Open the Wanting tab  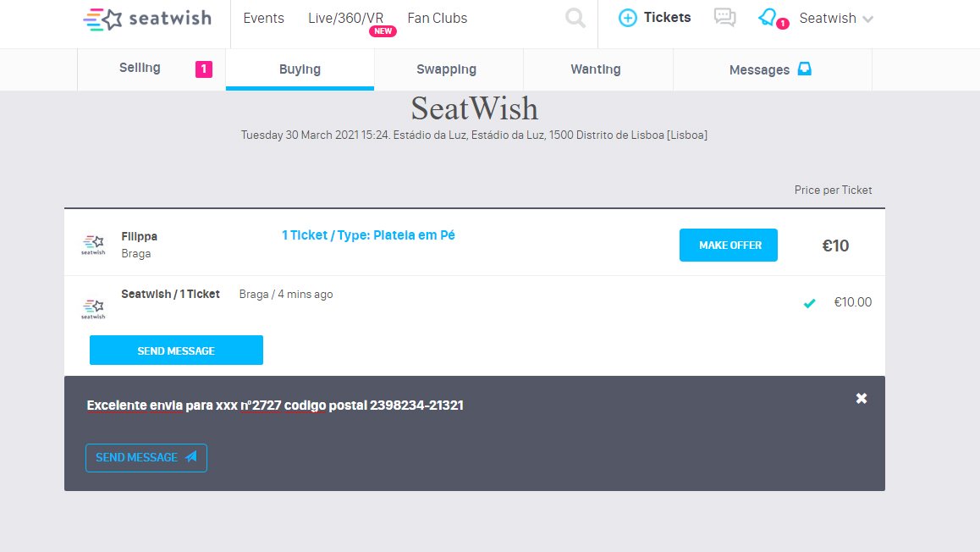coord(596,69)
